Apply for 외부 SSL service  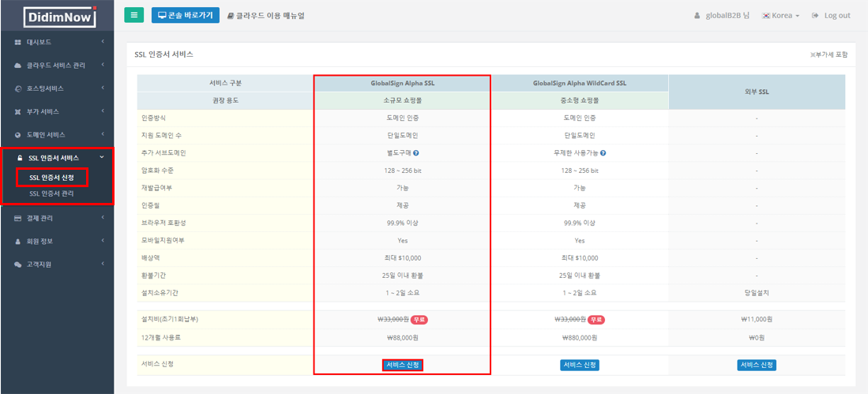(757, 365)
